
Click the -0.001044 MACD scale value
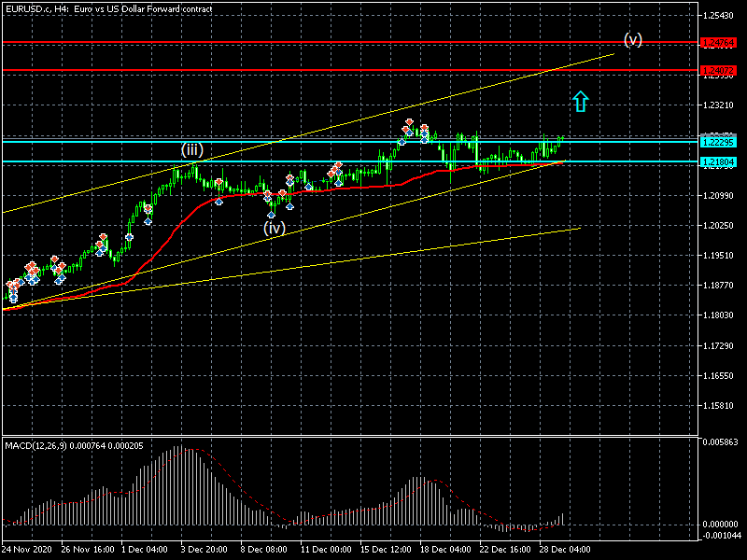point(721,535)
